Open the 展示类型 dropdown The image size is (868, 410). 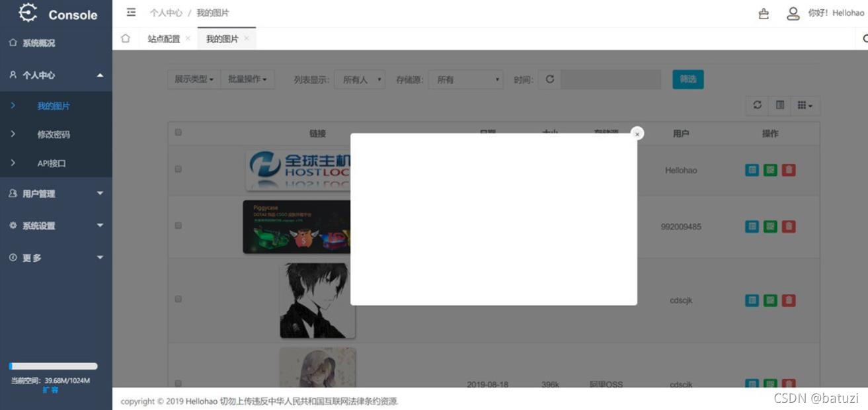(194, 79)
